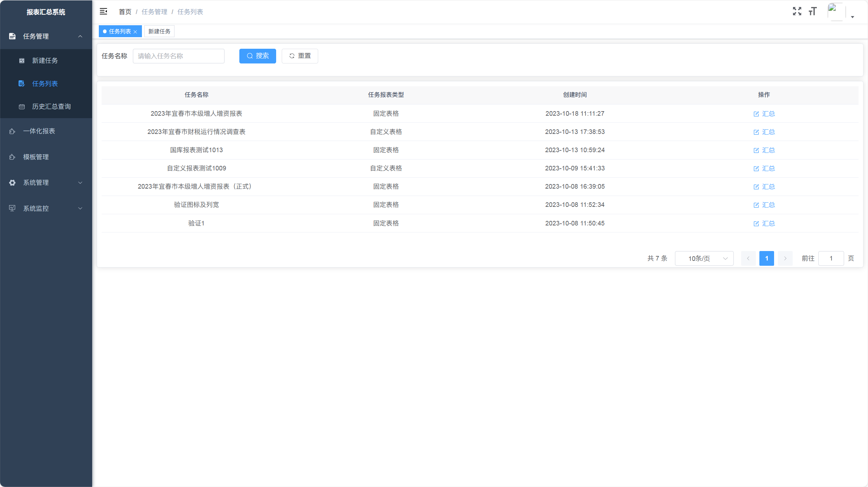The image size is (868, 487).
Task: Open 历史汇总查询 in the sidebar
Action: (x=51, y=106)
